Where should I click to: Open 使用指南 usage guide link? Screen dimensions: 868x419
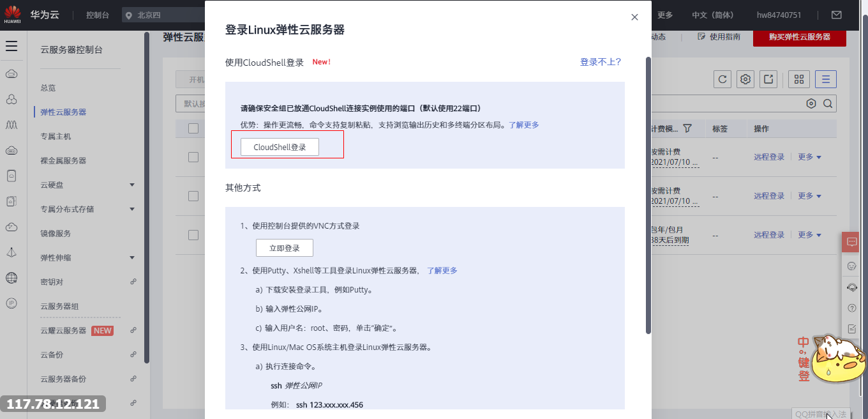click(x=719, y=37)
